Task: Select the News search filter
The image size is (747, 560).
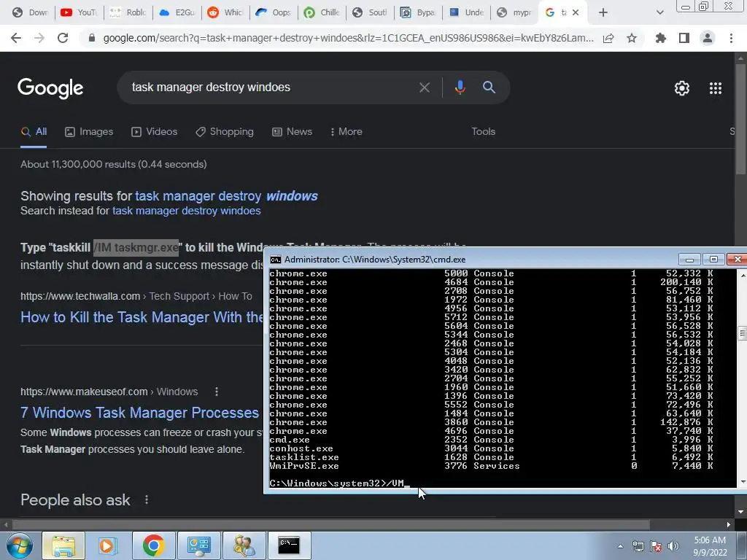Action: tap(292, 131)
